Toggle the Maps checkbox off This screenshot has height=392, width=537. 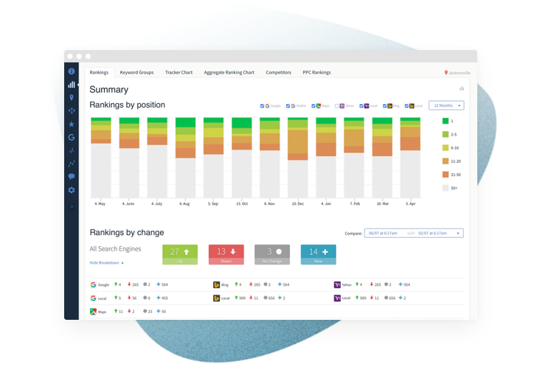(x=313, y=106)
